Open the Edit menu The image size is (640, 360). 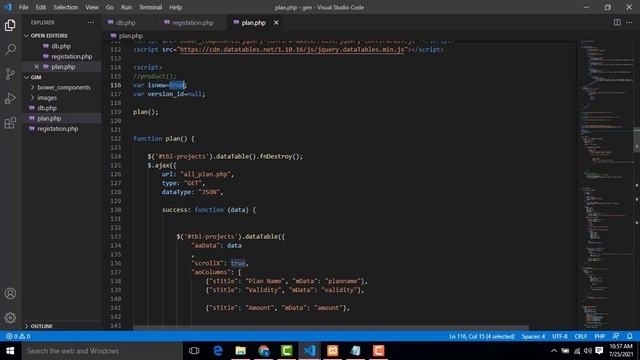pyautogui.click(x=40, y=7)
